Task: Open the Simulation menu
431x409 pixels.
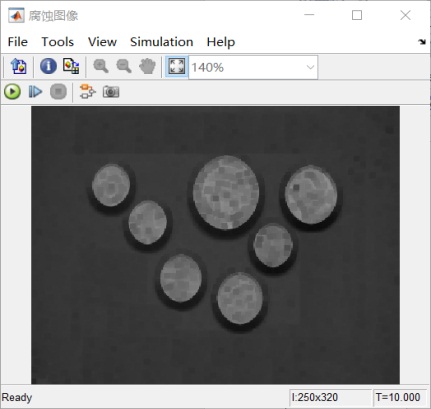Action: (x=161, y=42)
